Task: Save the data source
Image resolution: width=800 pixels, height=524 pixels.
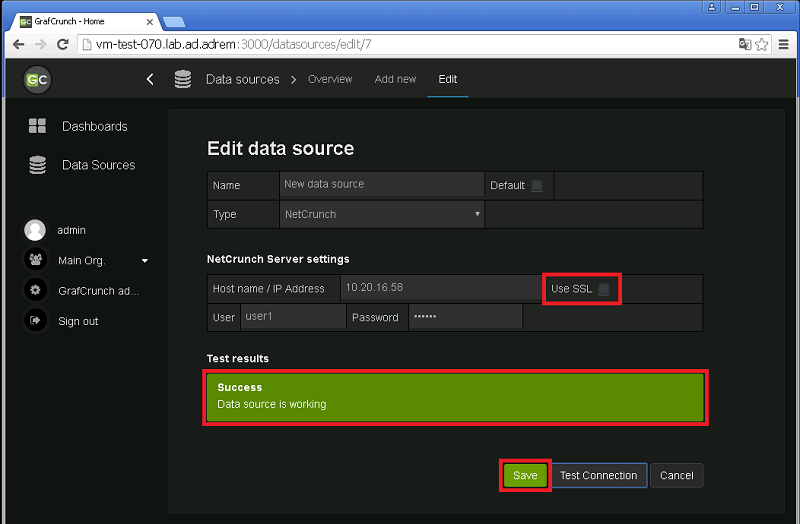Action: [x=525, y=476]
